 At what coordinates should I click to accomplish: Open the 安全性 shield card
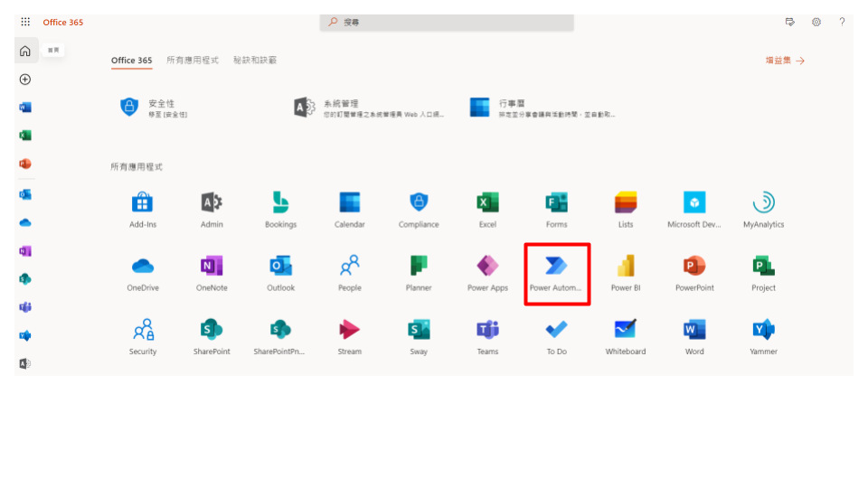(155, 108)
